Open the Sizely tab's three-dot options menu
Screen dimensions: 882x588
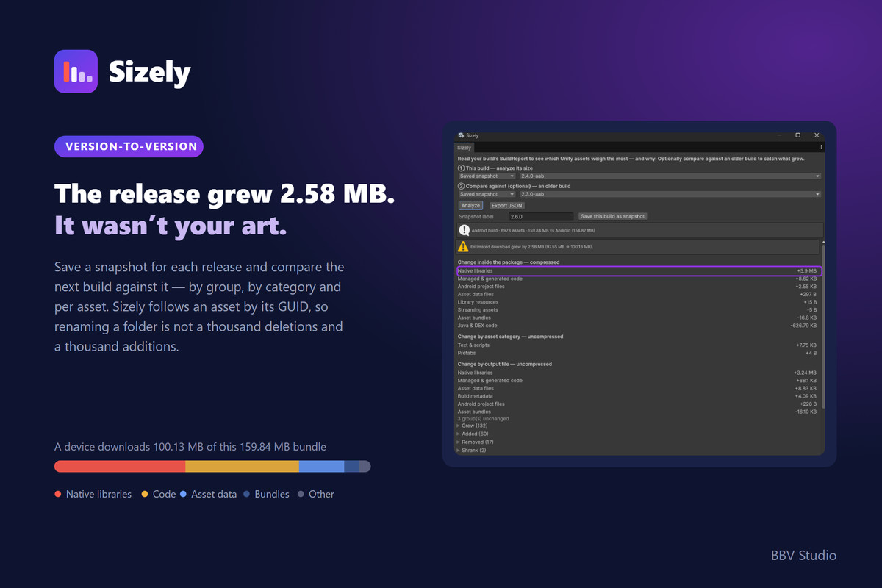pyautogui.click(x=821, y=148)
